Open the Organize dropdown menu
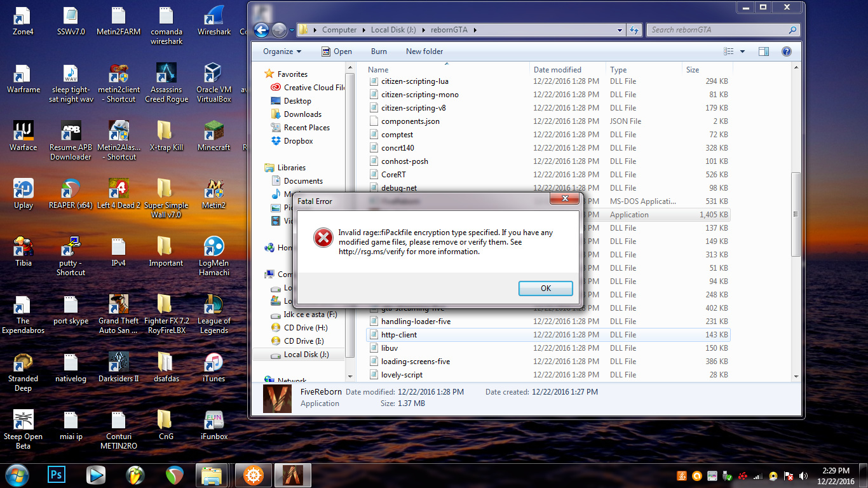The width and height of the screenshot is (868, 488). (x=282, y=51)
